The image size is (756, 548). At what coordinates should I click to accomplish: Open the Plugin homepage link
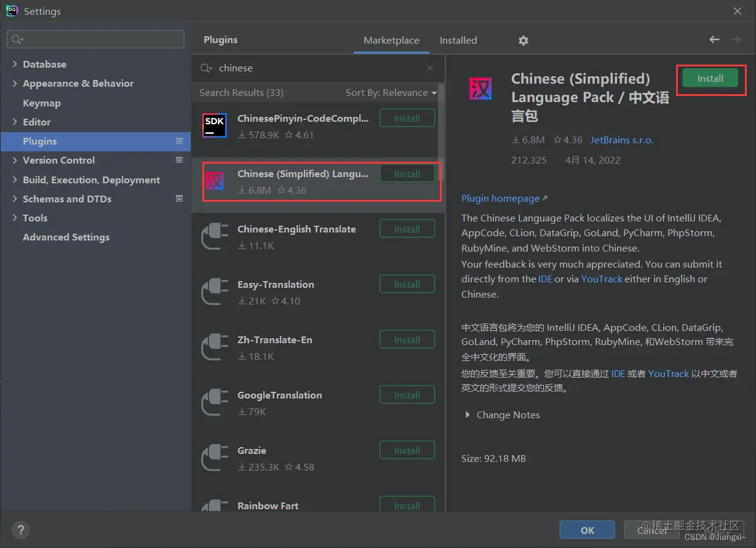[504, 198]
